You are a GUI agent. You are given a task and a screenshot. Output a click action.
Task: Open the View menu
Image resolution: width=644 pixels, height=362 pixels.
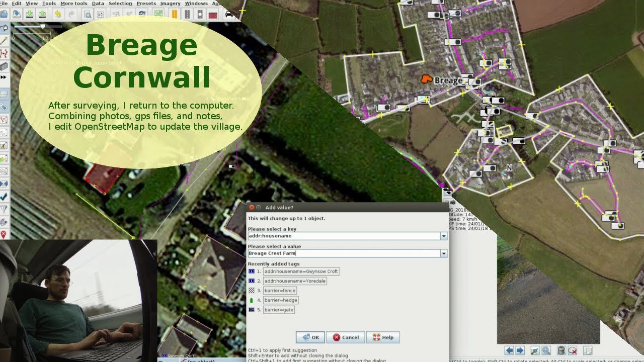(x=32, y=4)
